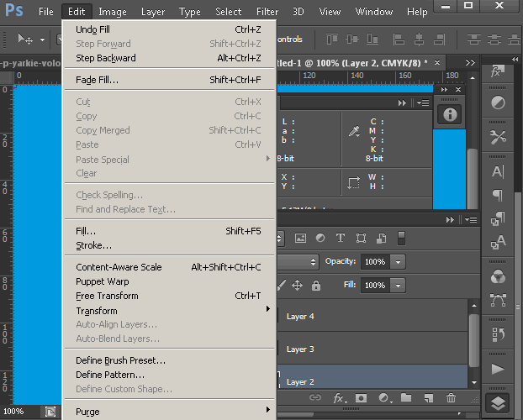Click the Fill percentage input field

(374, 286)
